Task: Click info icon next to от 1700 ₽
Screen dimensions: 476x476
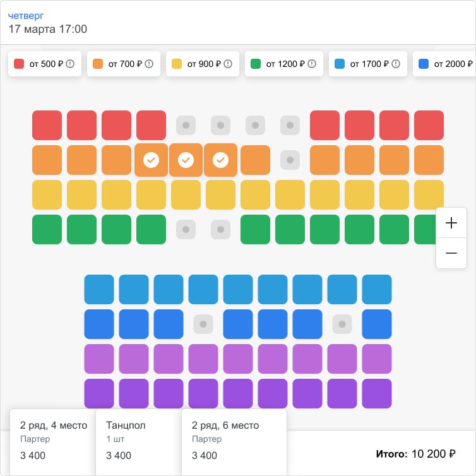Action: 395,64
